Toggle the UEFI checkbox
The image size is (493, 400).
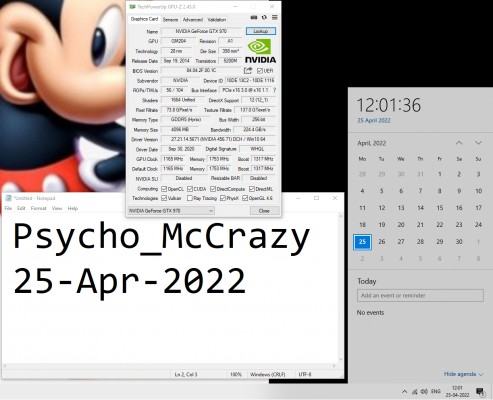click(260, 71)
